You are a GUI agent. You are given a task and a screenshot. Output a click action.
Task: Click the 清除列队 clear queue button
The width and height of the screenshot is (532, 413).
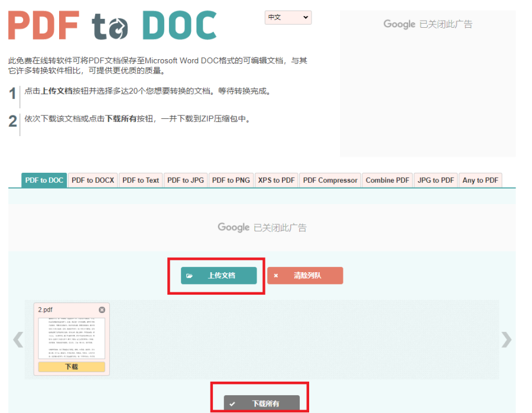coord(305,276)
